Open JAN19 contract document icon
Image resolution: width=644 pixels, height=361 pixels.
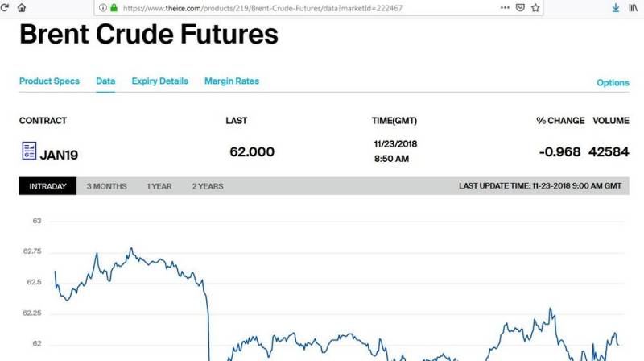(x=29, y=151)
